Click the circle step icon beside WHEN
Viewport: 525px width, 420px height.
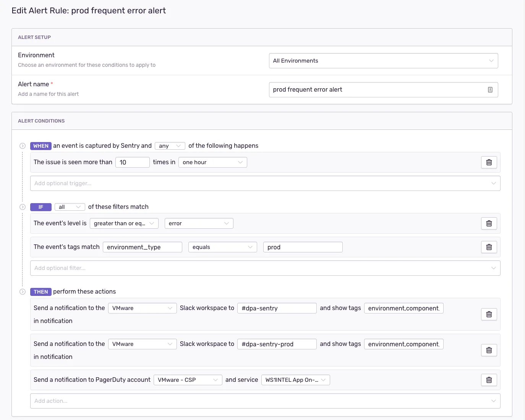coord(23,146)
